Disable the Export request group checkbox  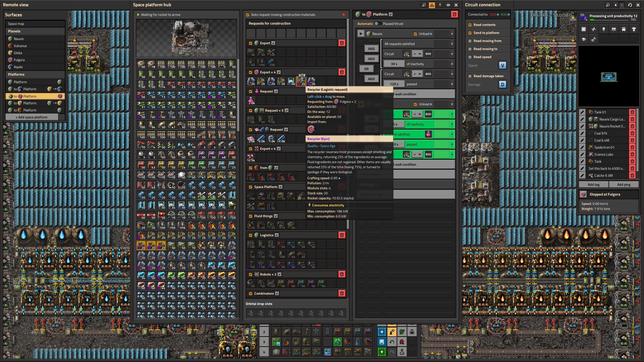pos(251,43)
